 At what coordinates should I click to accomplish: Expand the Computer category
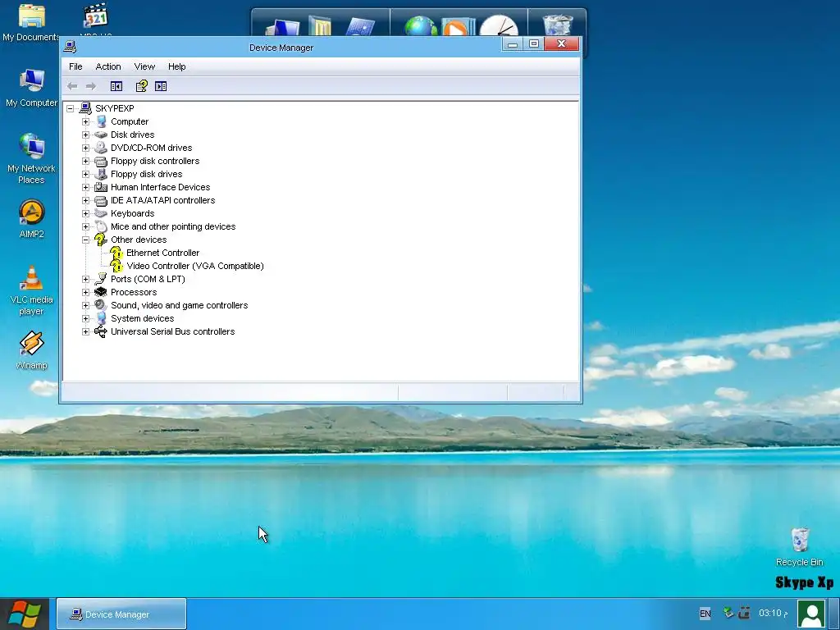click(85, 121)
